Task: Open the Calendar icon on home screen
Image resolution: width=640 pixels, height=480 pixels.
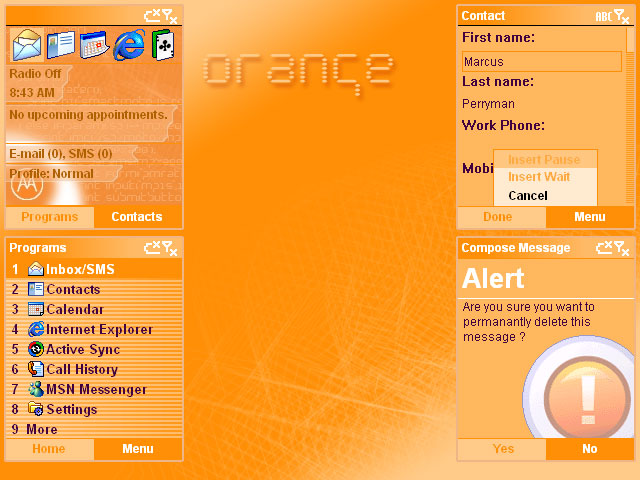Action: click(x=94, y=45)
